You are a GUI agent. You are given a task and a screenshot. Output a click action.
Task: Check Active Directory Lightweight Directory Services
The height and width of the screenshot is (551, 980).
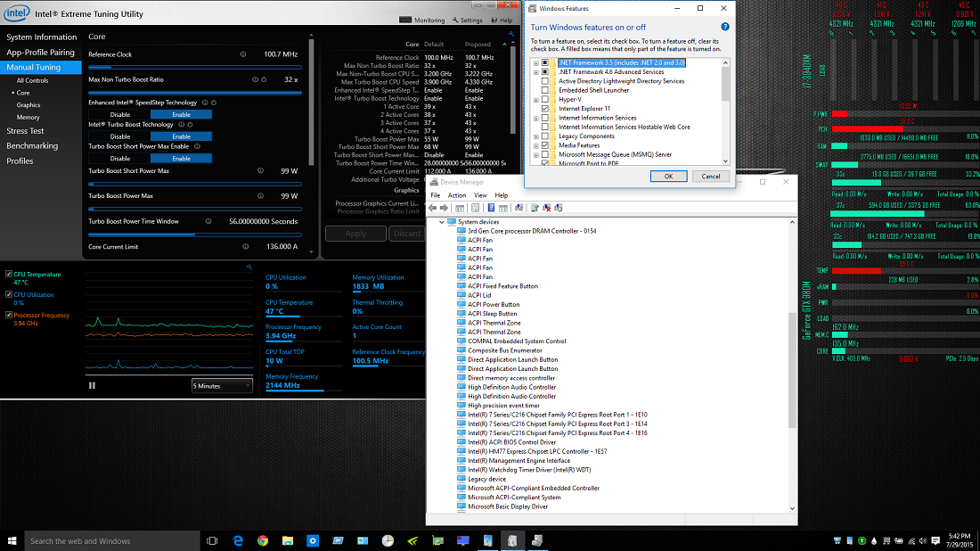pos(545,81)
